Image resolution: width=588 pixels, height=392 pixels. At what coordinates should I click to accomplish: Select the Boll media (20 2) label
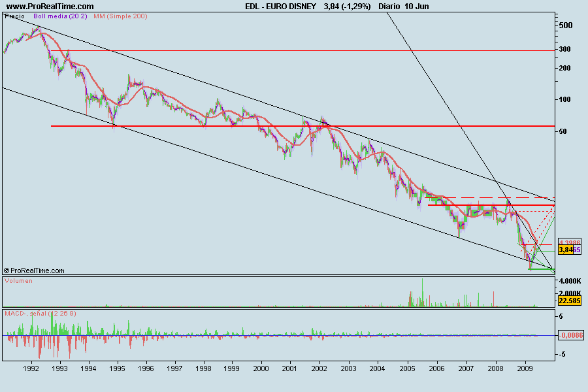[60, 16]
